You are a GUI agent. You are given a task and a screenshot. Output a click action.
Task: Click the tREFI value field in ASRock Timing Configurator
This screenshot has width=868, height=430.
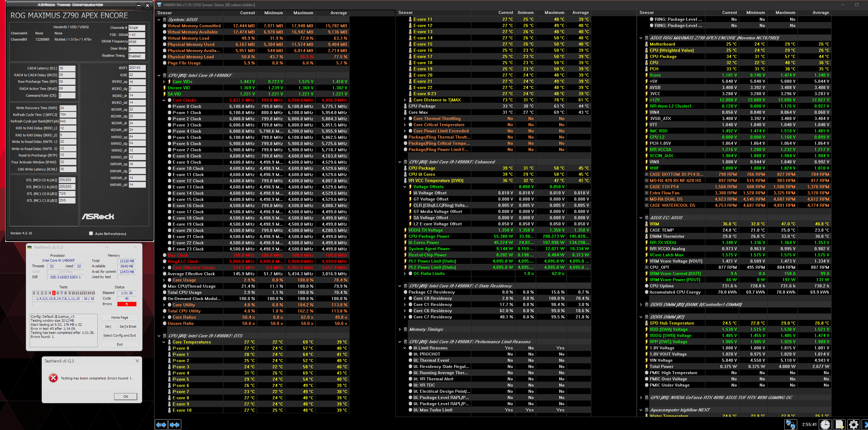[x=137, y=68]
